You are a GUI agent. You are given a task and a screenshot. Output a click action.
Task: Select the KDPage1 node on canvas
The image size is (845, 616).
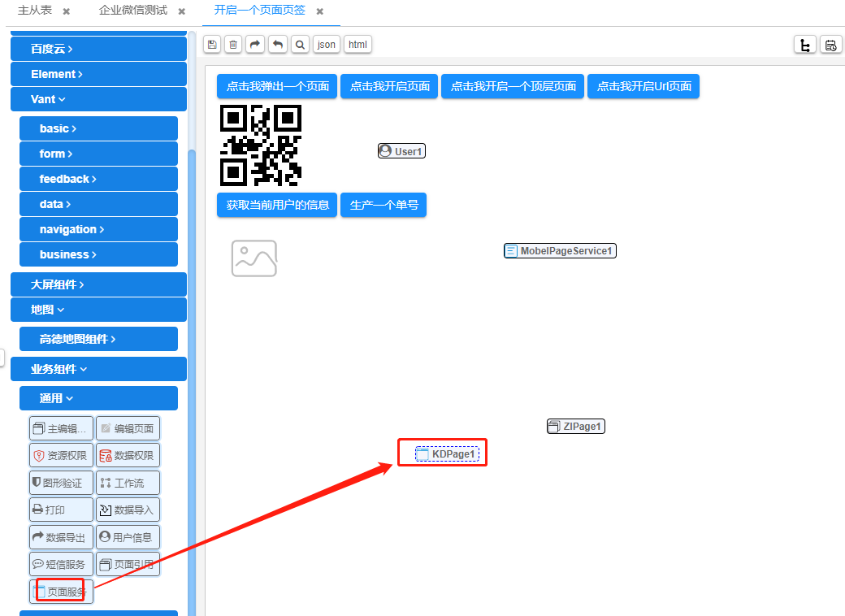click(447, 454)
